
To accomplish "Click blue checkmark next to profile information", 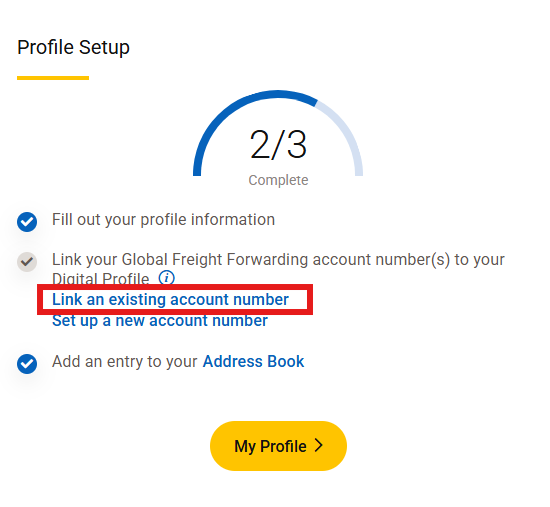I will pos(27,222).
